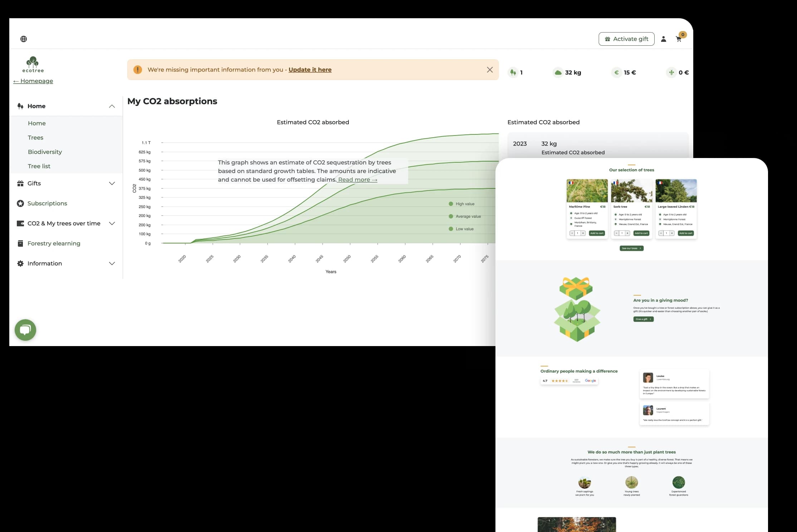Expand the Gifts sidebar menu
Image resolution: width=797 pixels, height=532 pixels.
tap(112, 183)
